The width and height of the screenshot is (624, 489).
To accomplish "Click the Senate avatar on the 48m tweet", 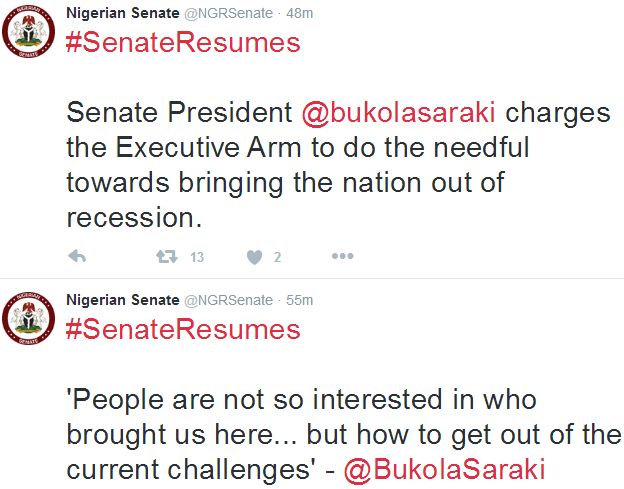I will click(30, 33).
